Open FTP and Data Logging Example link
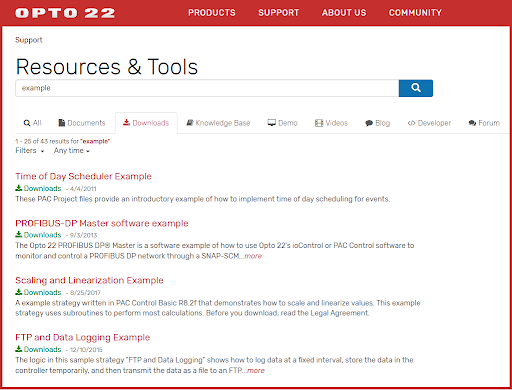 pyautogui.click(x=83, y=338)
